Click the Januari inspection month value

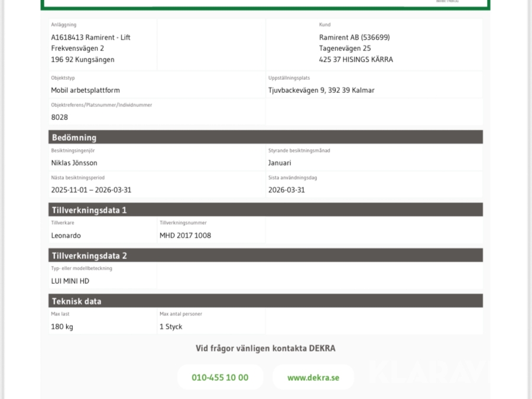click(x=280, y=163)
